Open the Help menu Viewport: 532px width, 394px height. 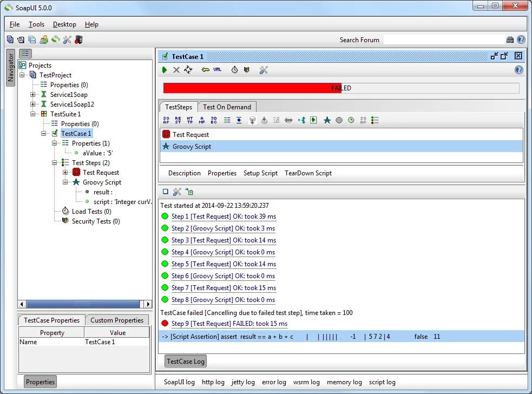tap(91, 24)
